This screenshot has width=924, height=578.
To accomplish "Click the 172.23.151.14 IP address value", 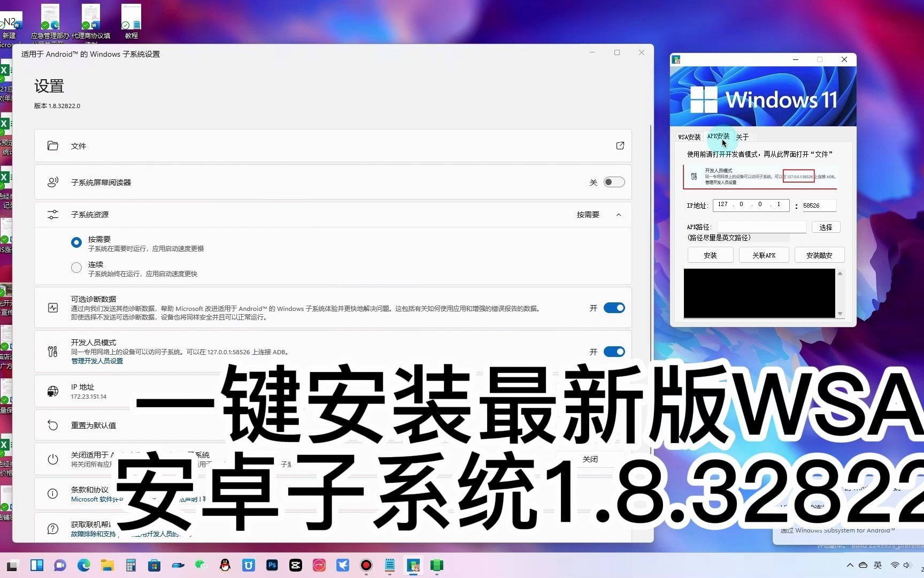I will [x=89, y=397].
